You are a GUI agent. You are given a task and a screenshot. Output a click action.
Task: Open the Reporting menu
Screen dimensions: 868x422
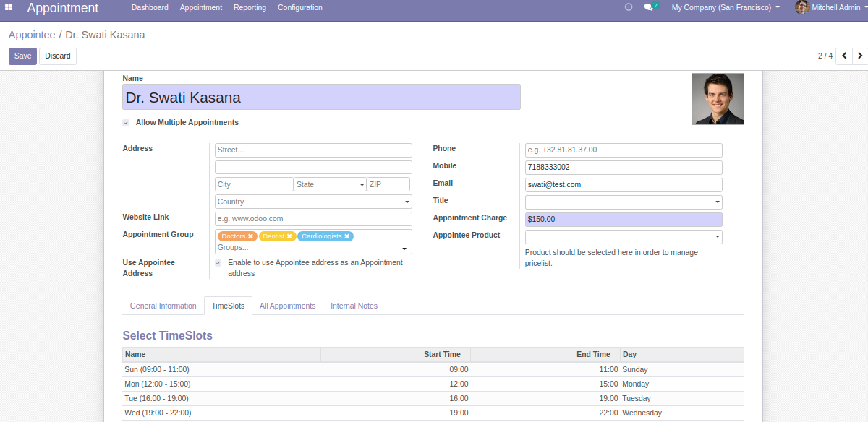click(x=250, y=7)
